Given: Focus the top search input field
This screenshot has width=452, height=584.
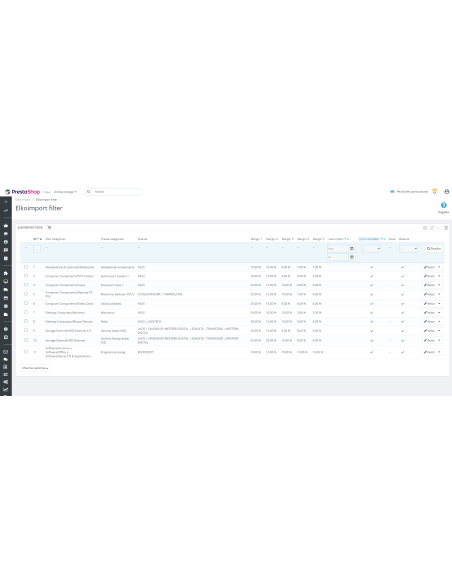Looking at the screenshot, I should tap(113, 191).
